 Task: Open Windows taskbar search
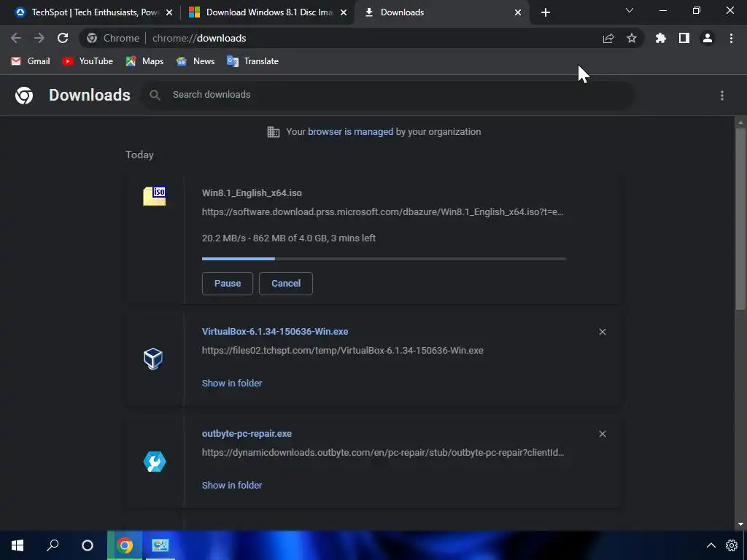53,545
